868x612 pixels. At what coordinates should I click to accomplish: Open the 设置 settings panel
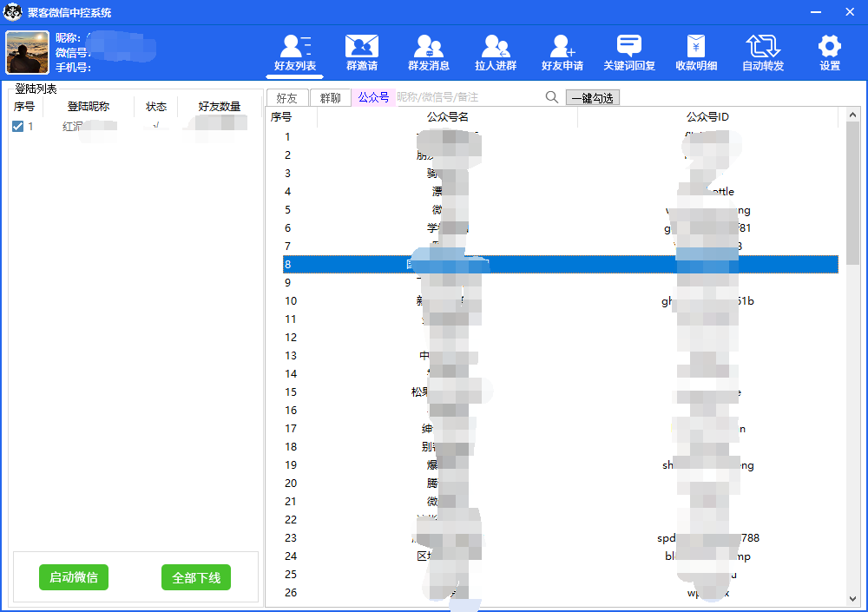coord(829,52)
